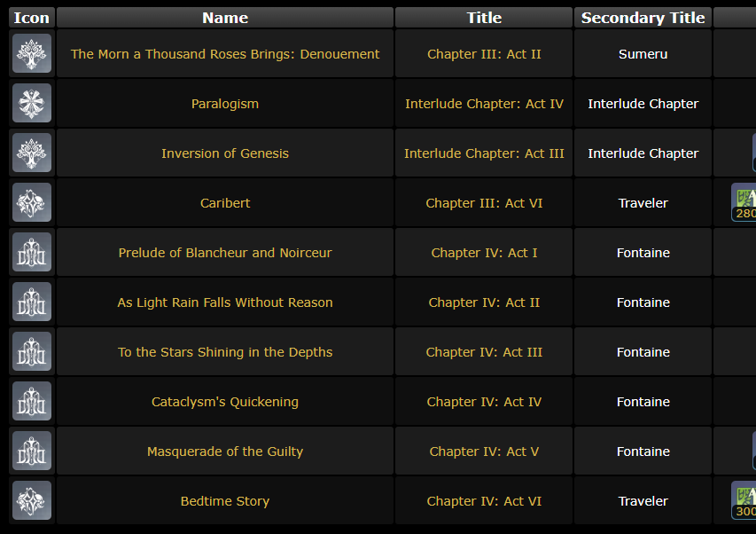Open the Chapter IV: Act V title link
This screenshot has height=534, width=756.
(x=484, y=452)
